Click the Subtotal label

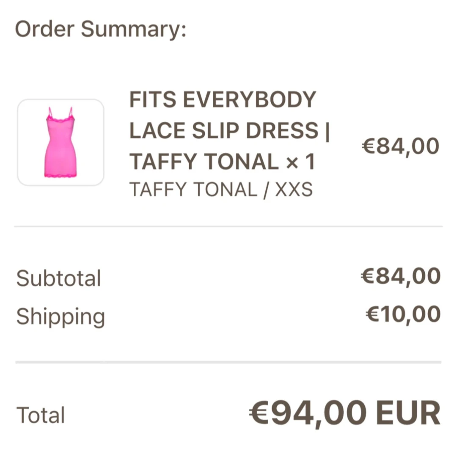point(58,278)
